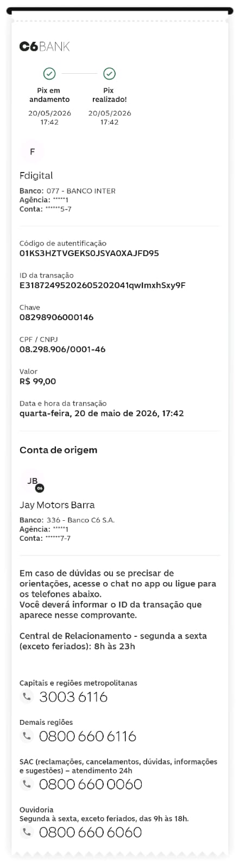Click phone icon beside 0800 660 0060

(26, 784)
